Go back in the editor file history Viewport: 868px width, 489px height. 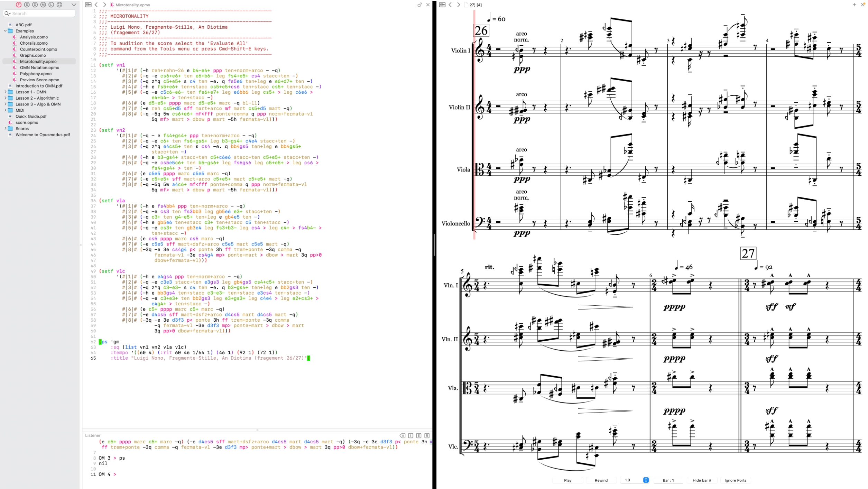click(x=96, y=4)
